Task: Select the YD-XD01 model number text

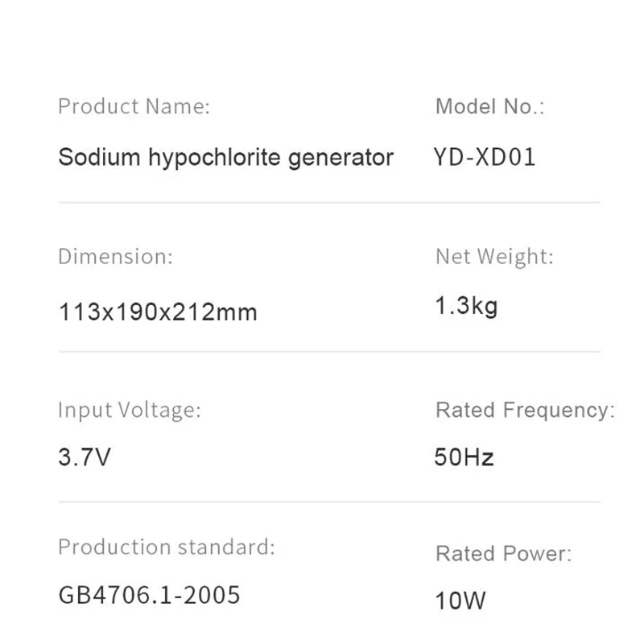Action: (485, 156)
